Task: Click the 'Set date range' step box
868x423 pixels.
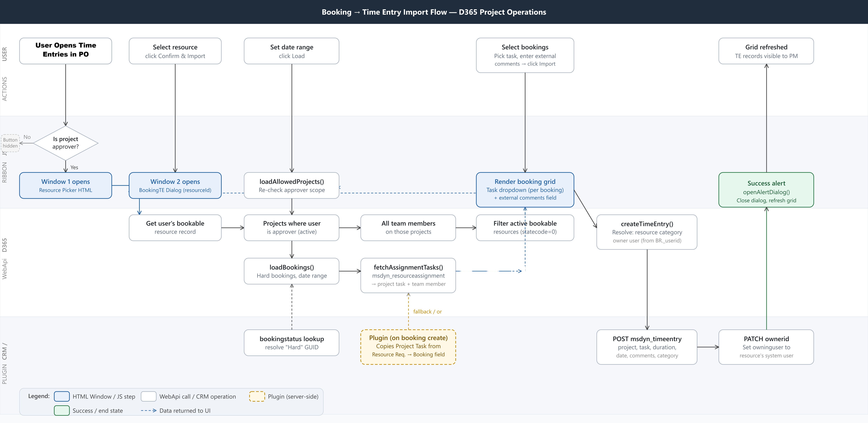Action: coord(291,51)
